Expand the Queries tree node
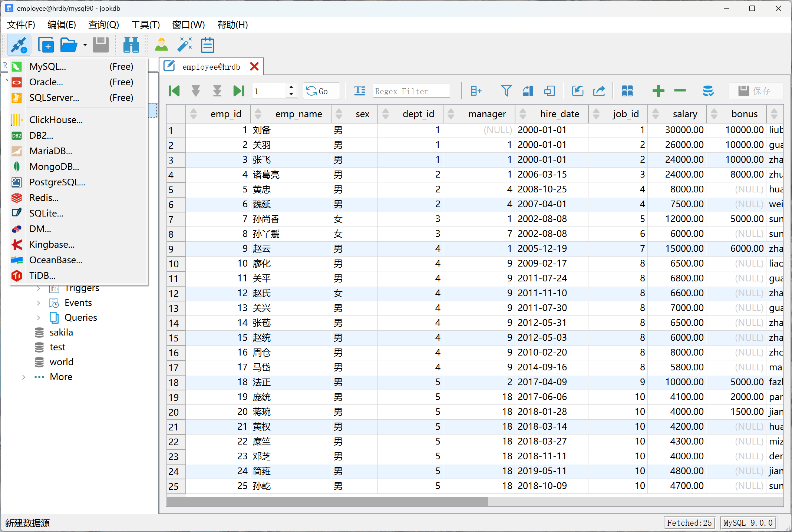This screenshot has width=792, height=532. 39,318
